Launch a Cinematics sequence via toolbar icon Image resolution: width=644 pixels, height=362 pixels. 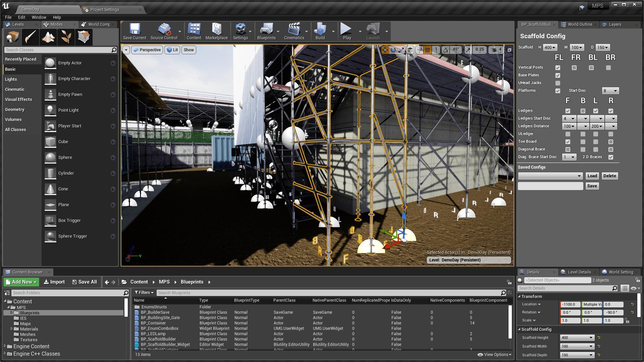[294, 31]
